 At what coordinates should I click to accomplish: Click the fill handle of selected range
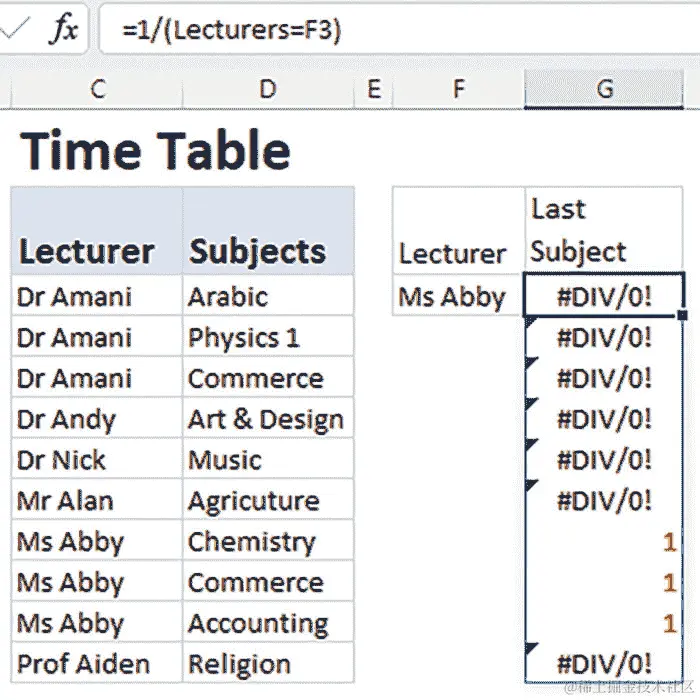click(682, 315)
